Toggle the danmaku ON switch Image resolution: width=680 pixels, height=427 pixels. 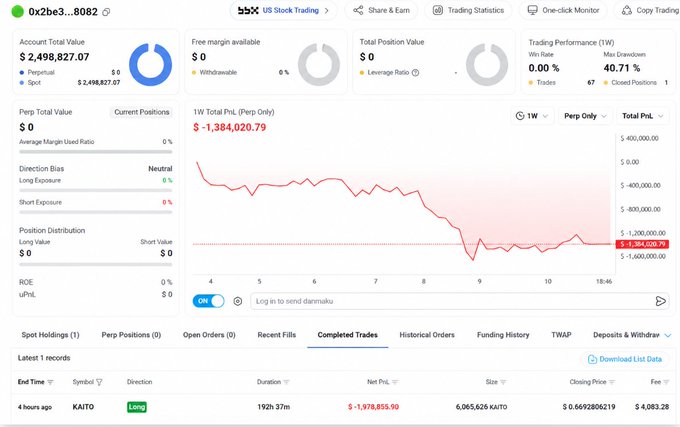tap(208, 301)
